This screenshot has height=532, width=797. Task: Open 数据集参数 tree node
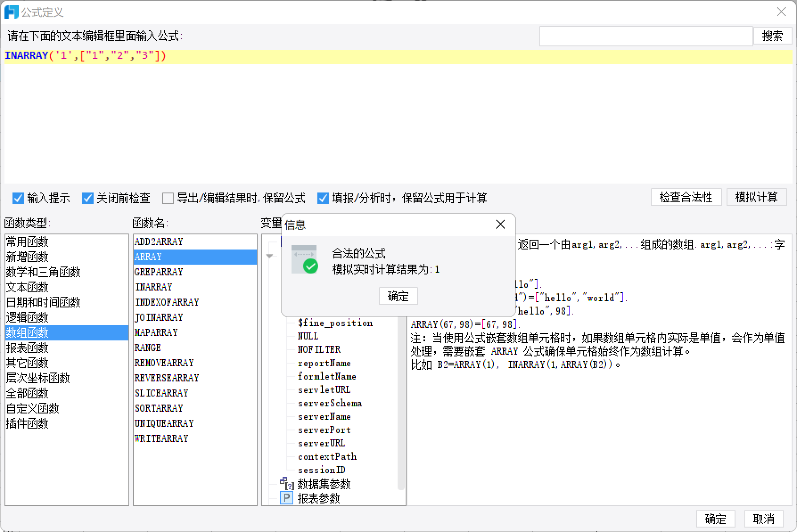click(x=324, y=484)
